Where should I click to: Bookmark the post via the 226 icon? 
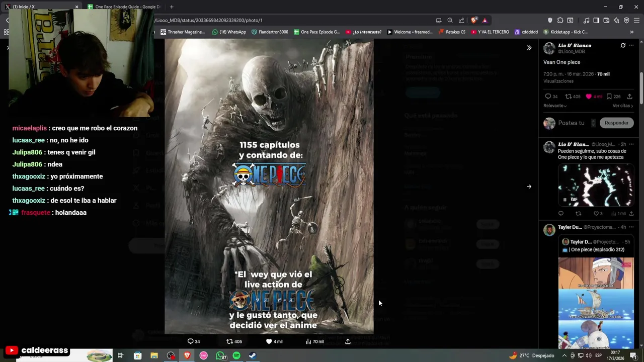(609, 97)
